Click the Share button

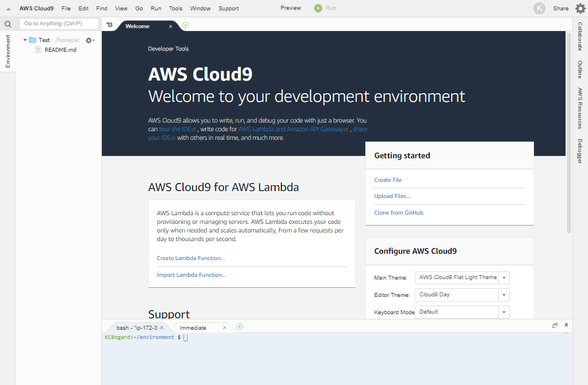560,8
